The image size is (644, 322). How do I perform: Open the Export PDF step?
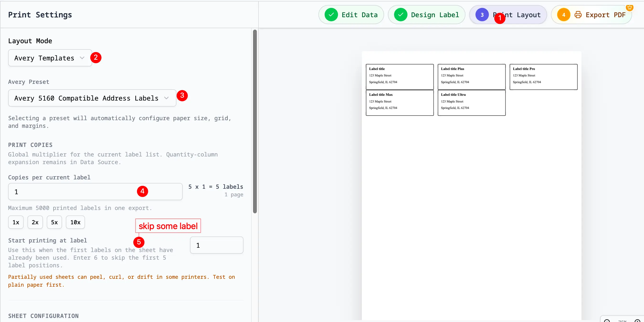pyautogui.click(x=591, y=15)
